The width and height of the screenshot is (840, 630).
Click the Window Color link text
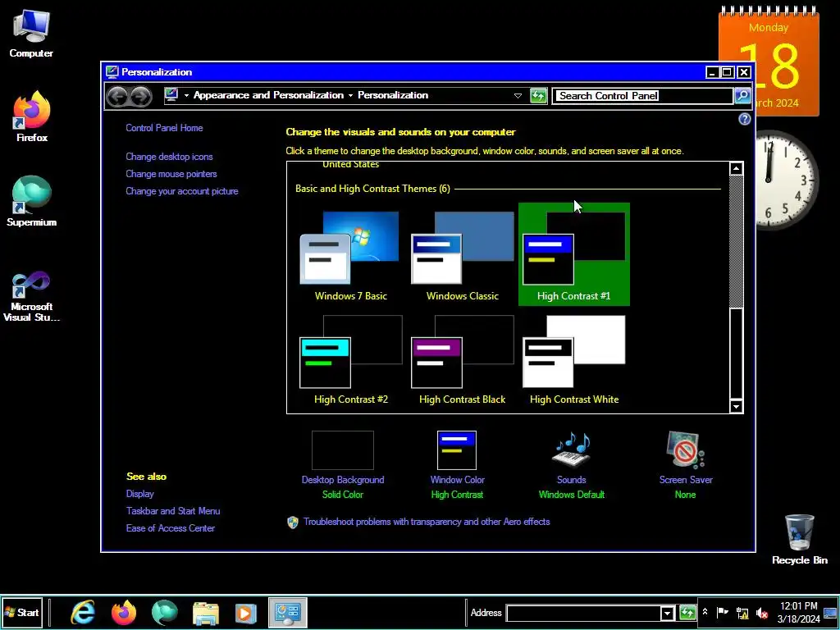(458, 480)
